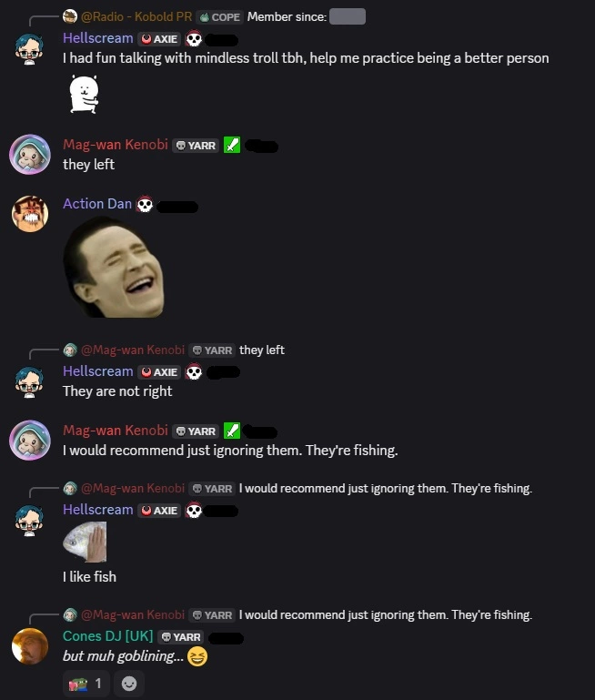Screen dimensions: 595x700
Task: Open Cones DJ [UK] user avatar
Action: click(x=30, y=646)
